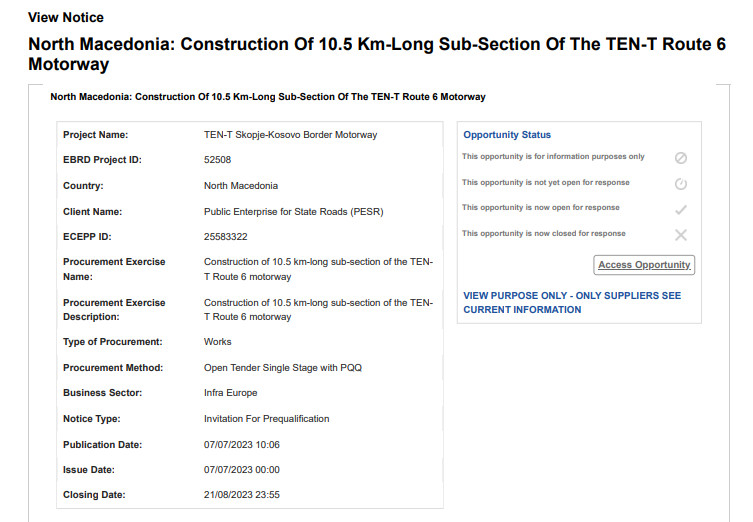This screenshot has width=753, height=522.
Task: Select the Opportunity Status heading
Action: pyautogui.click(x=507, y=135)
